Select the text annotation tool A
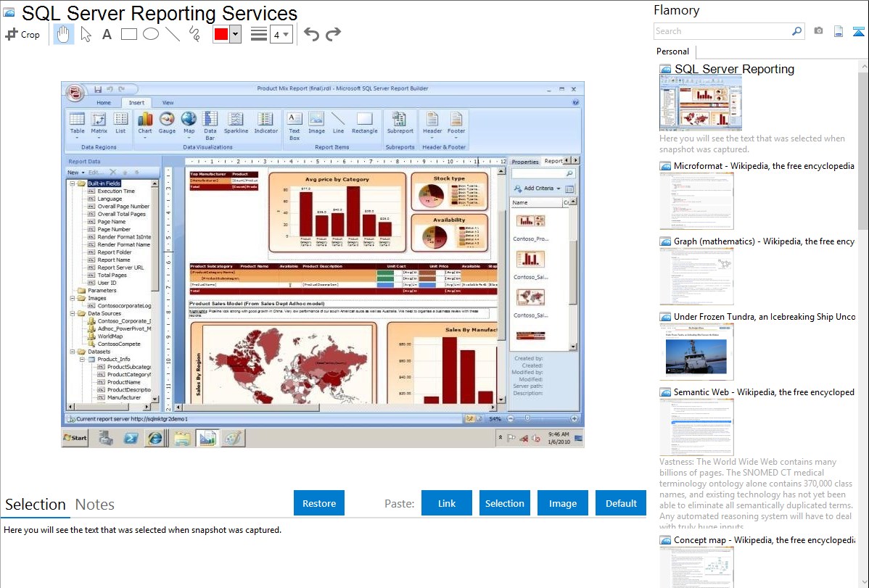Screen dimensions: 869x588 point(107,34)
